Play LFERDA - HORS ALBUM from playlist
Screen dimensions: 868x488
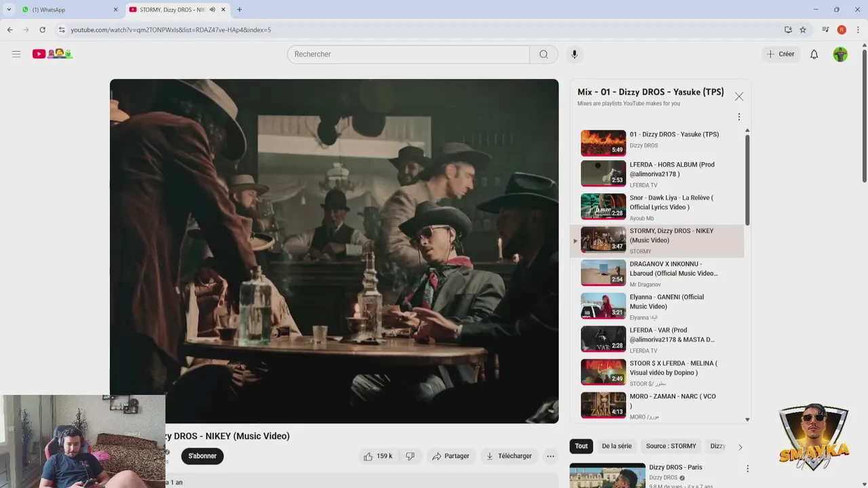coord(656,174)
